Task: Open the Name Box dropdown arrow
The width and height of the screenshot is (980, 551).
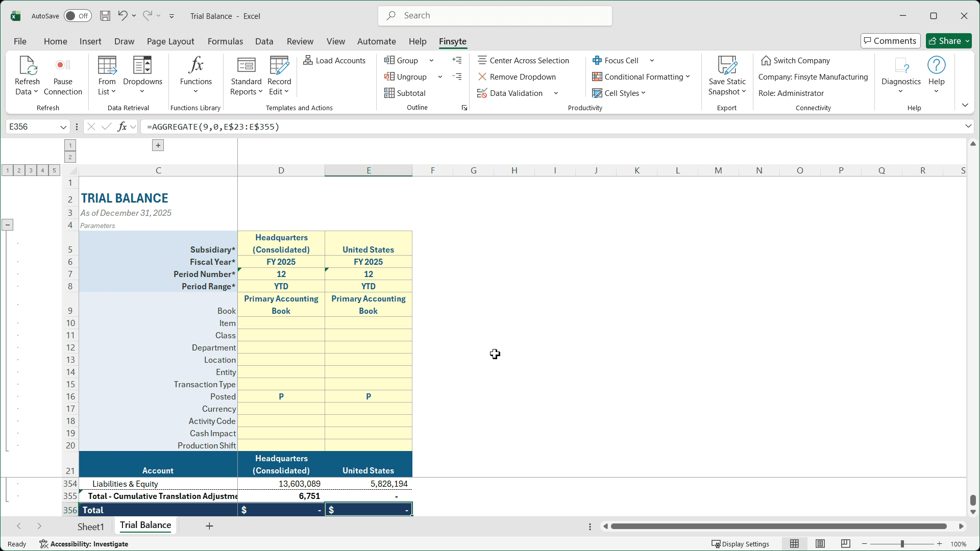Action: (x=63, y=127)
